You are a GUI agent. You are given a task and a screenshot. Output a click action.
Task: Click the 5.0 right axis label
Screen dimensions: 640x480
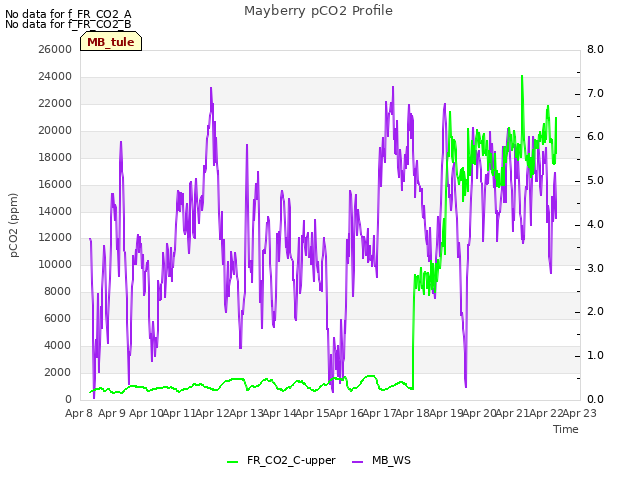(x=595, y=180)
